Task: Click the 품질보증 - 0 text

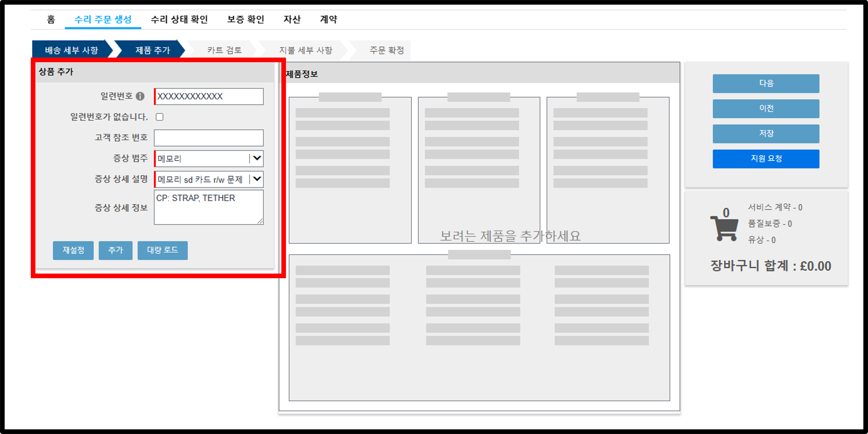Action: [770, 223]
